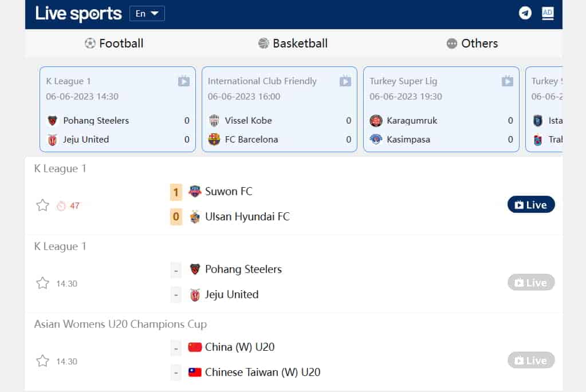This screenshot has height=392, width=586.
Task: Click the Suwon FC team logo
Action: click(195, 192)
